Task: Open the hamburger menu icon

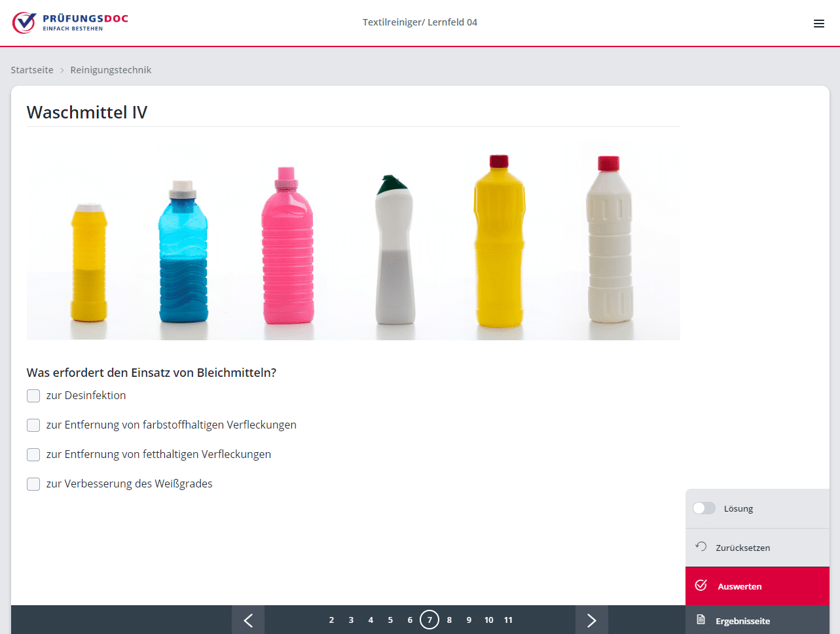Action: pyautogui.click(x=818, y=24)
